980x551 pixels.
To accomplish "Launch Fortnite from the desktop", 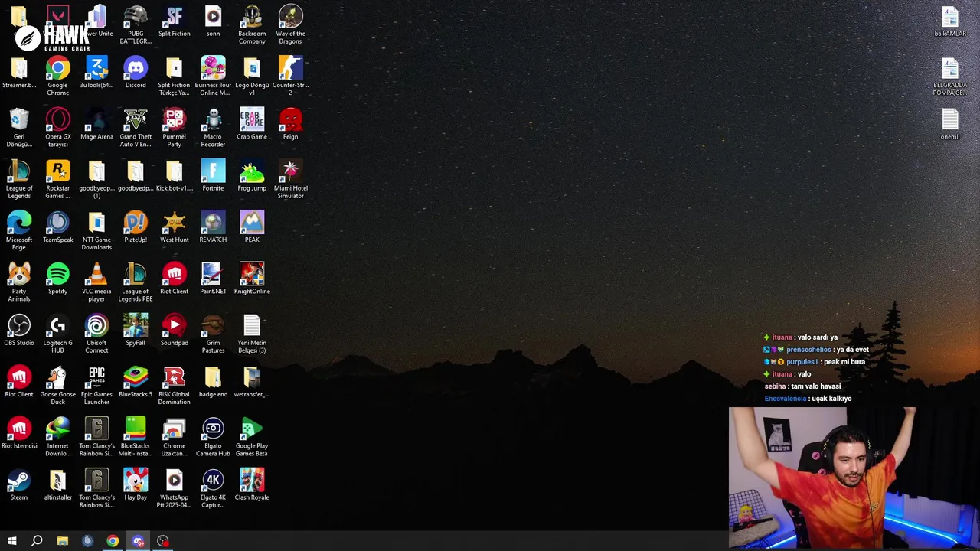I will [213, 172].
